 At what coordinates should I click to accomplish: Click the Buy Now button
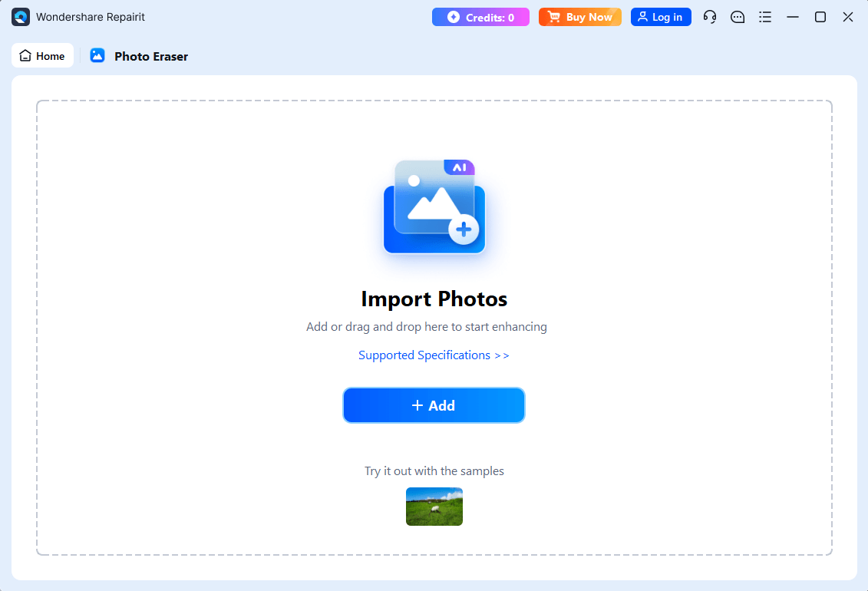[580, 16]
